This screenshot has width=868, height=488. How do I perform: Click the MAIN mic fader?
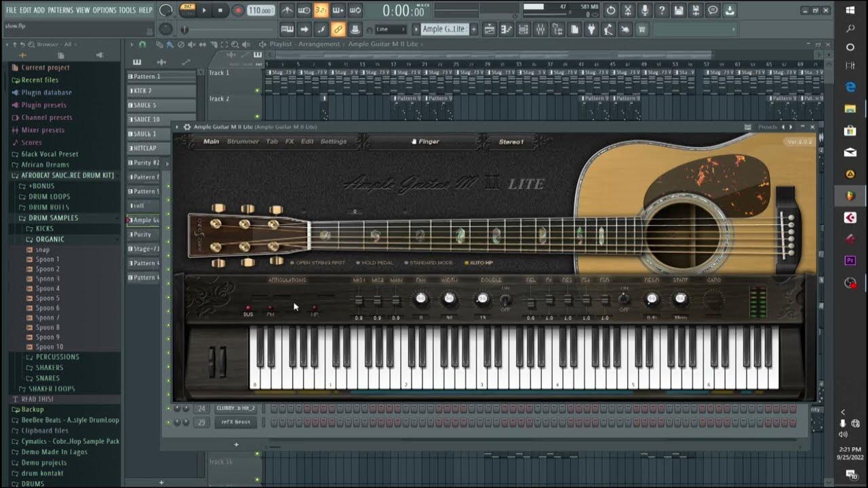tap(396, 300)
